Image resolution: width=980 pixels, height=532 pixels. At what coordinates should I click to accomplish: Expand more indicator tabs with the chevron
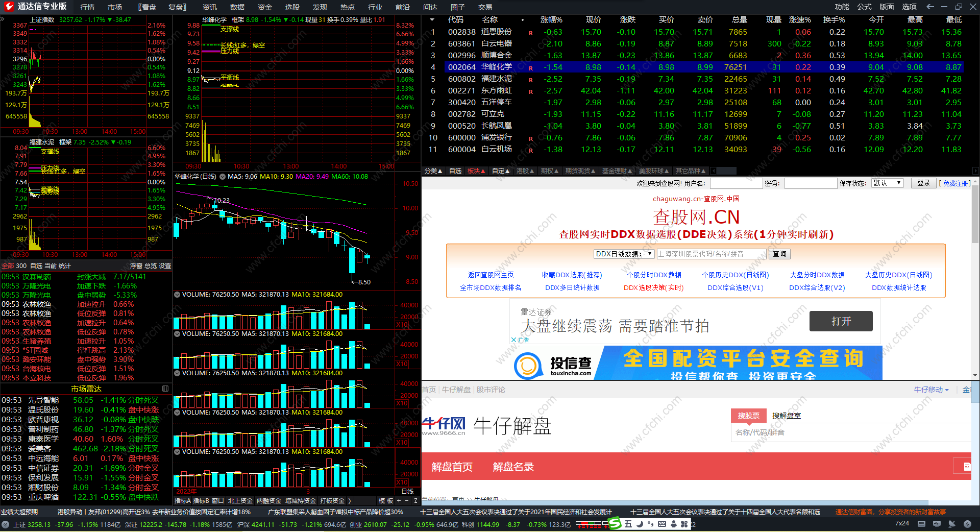(x=350, y=501)
